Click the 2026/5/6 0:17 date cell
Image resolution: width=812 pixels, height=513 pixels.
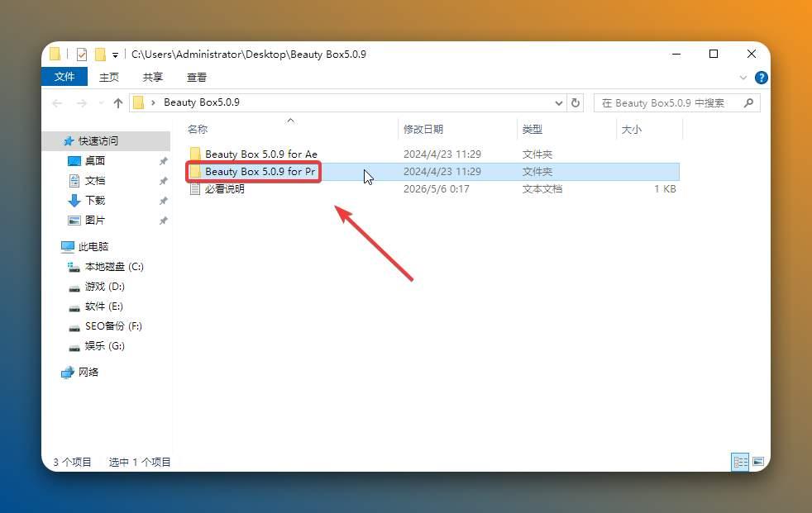click(436, 189)
